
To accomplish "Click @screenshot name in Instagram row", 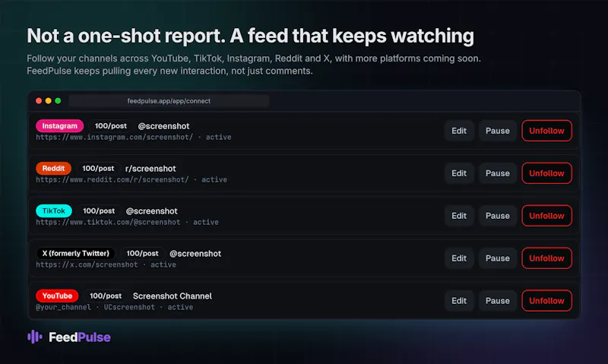I will [163, 126].
